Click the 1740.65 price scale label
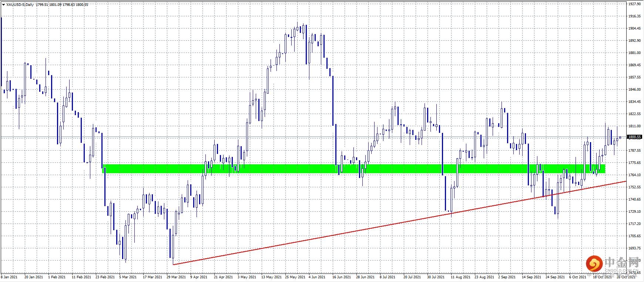644x282 pixels. pyautogui.click(x=634, y=199)
